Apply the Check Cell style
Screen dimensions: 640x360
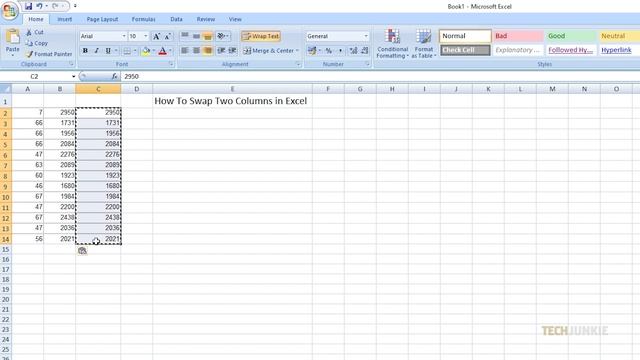pos(465,50)
